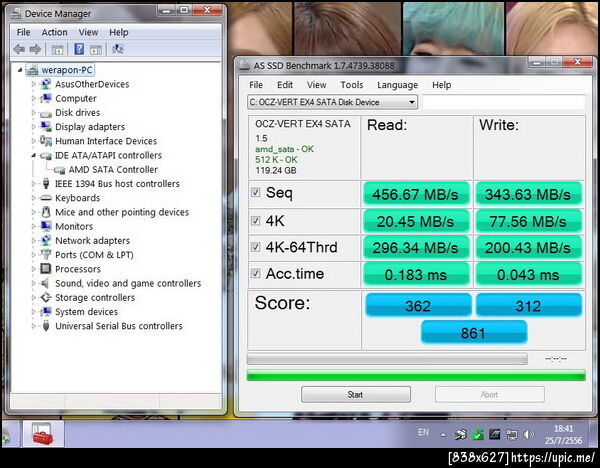Toggle the Acc.time test checkbox

[x=256, y=273]
